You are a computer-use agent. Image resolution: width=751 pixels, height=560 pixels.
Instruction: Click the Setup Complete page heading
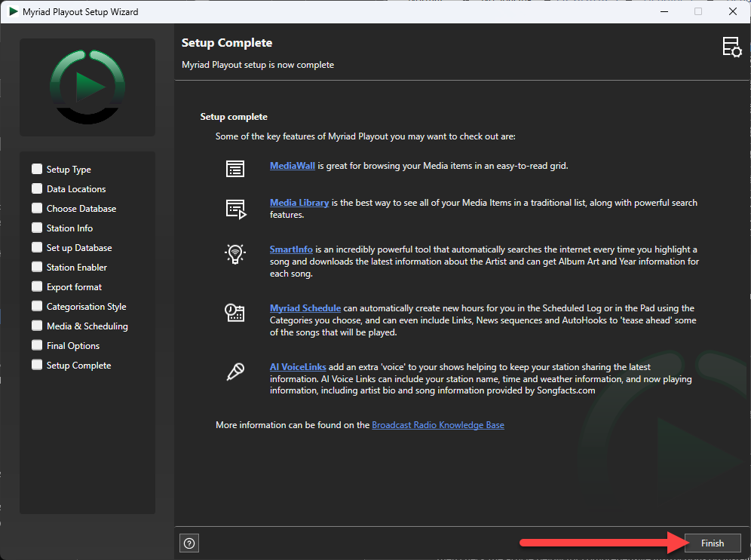[x=226, y=43]
